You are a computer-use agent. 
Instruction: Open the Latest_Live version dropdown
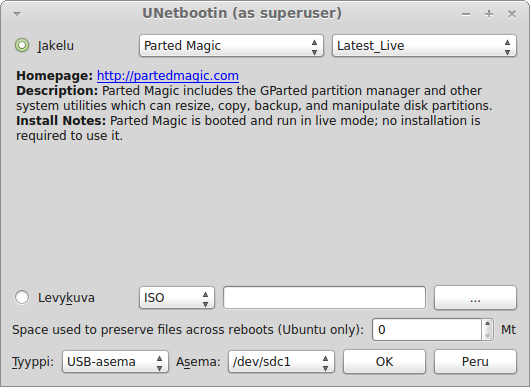pyautogui.click(x=424, y=46)
